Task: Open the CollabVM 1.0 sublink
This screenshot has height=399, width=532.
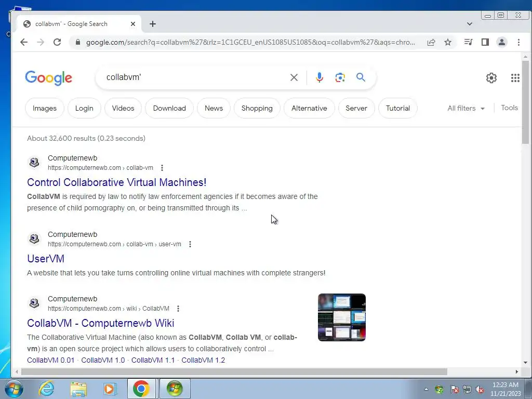Action: coord(103,360)
